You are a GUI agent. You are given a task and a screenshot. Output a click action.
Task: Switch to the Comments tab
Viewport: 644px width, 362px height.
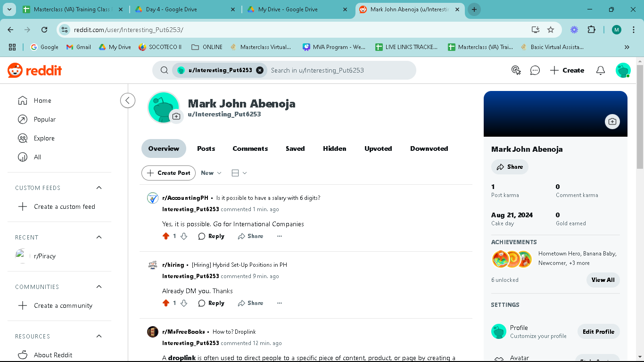pyautogui.click(x=250, y=148)
